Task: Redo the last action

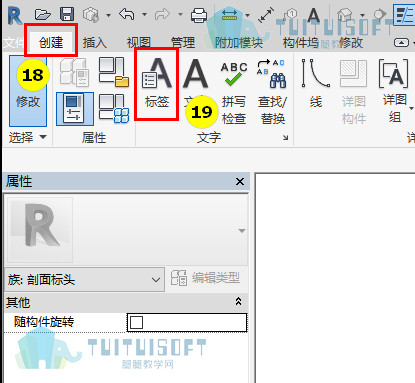Action: tap(162, 15)
